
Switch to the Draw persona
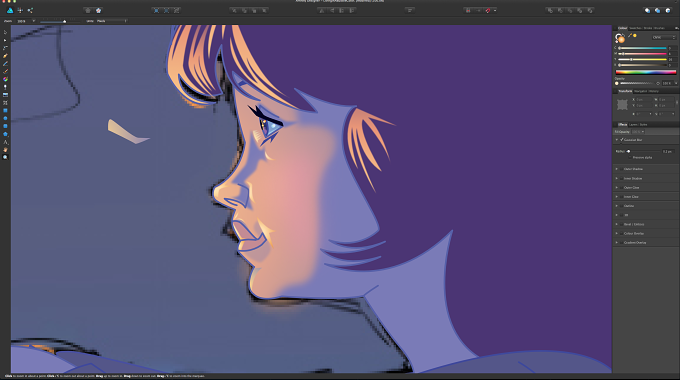10,10
